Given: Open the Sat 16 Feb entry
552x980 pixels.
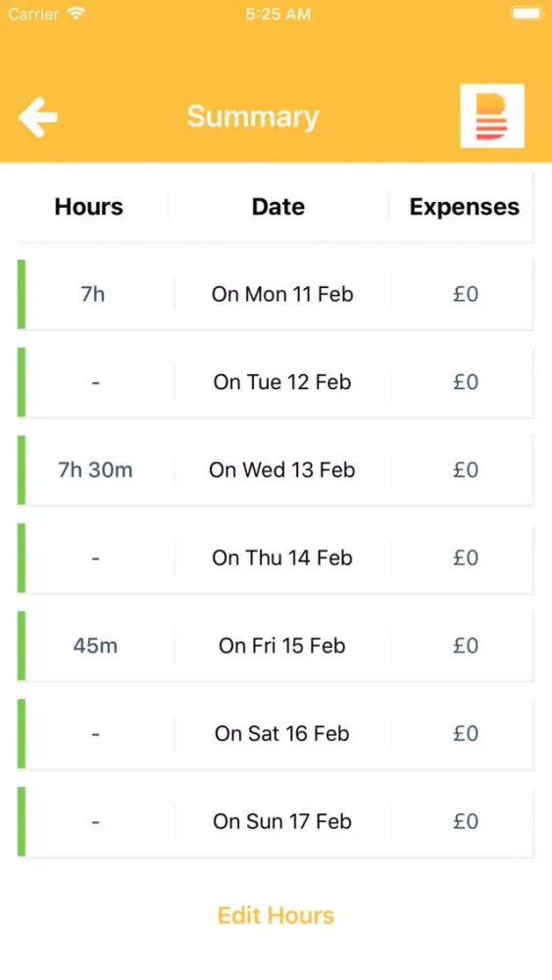Looking at the screenshot, I should [276, 733].
